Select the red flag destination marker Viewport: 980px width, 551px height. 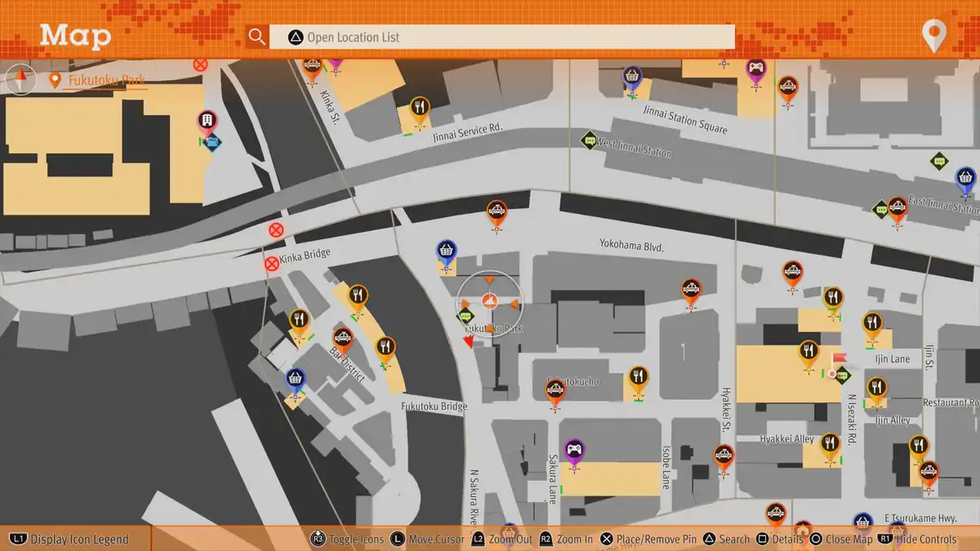[837, 361]
